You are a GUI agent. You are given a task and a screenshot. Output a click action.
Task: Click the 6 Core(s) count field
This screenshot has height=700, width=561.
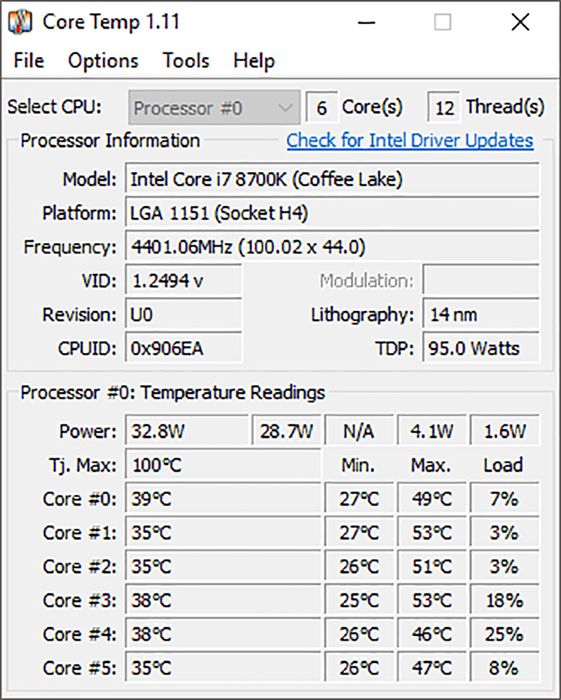coord(321,108)
